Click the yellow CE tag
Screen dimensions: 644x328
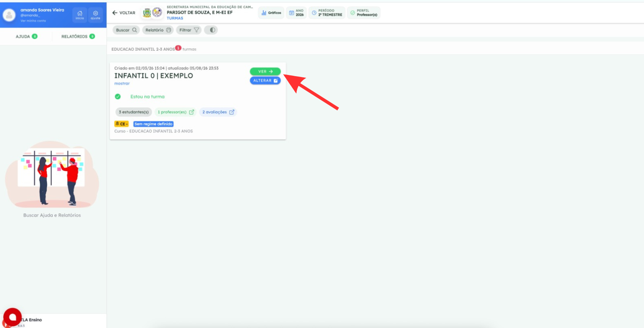pyautogui.click(x=122, y=124)
